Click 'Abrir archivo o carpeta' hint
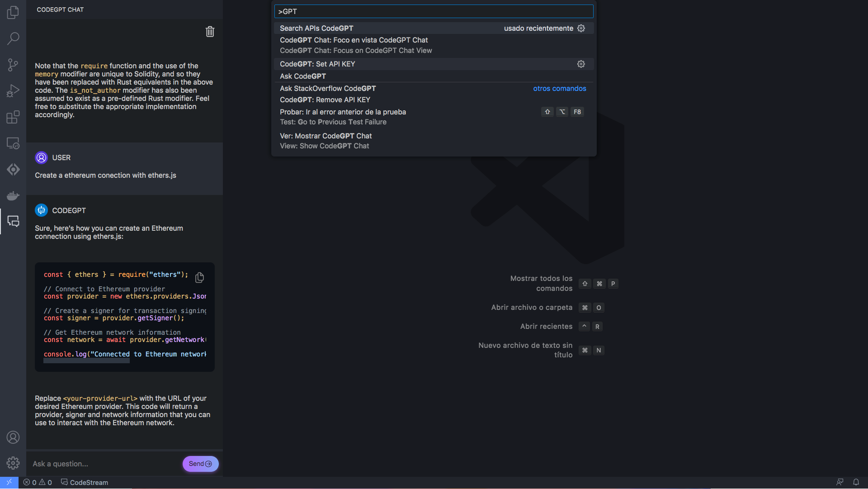 [532, 308]
